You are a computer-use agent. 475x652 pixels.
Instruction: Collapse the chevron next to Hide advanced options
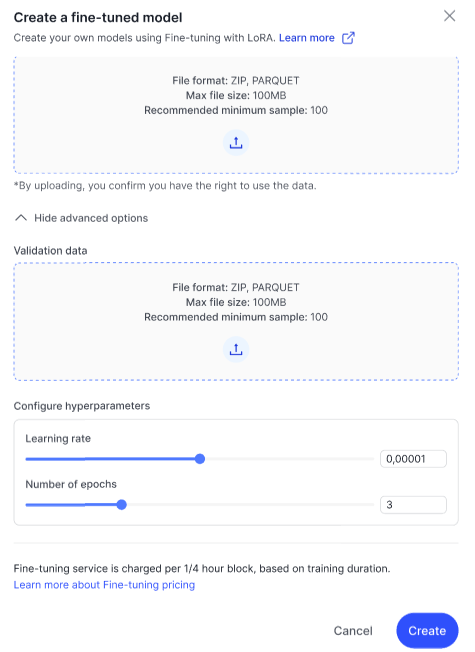[x=21, y=218]
